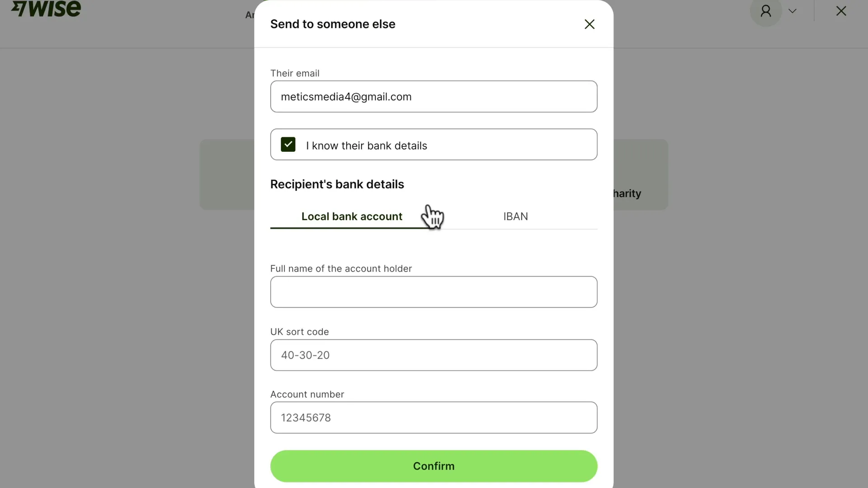
Task: Click the full name of account holder field
Action: (434, 292)
